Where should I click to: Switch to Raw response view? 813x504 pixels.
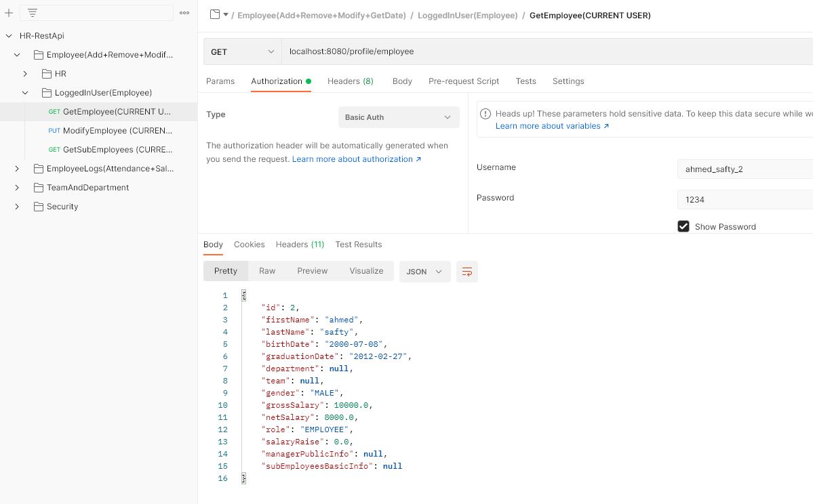coord(267,271)
